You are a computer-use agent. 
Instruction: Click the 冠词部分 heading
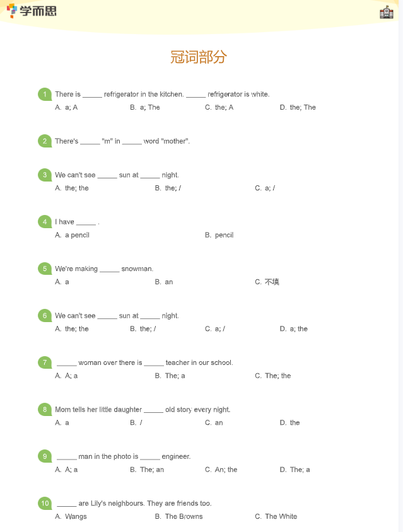[199, 57]
